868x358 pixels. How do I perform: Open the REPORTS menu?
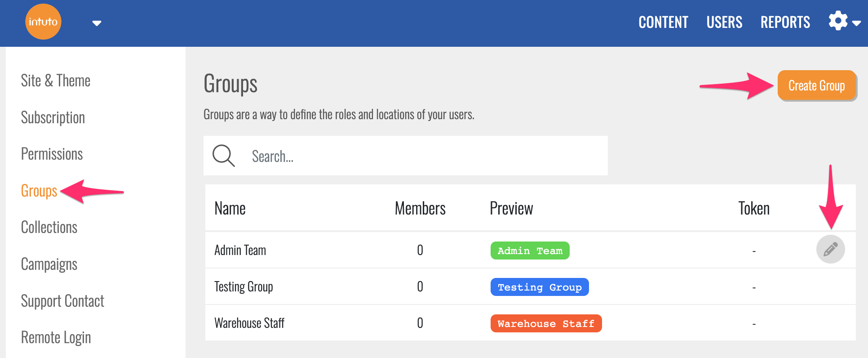point(785,22)
